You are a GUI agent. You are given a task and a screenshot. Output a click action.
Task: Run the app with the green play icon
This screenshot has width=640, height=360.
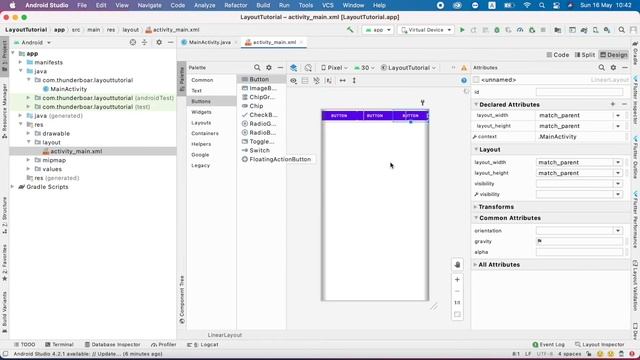[462, 30]
